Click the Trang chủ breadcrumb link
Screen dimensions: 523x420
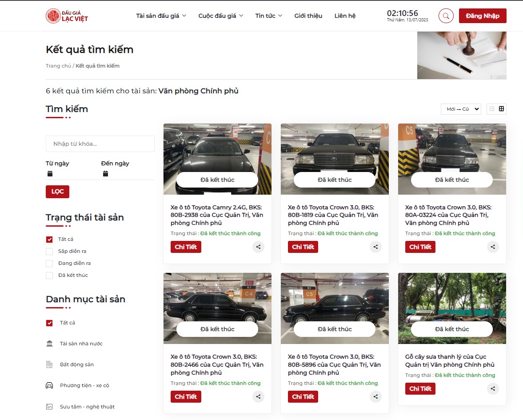click(x=58, y=66)
